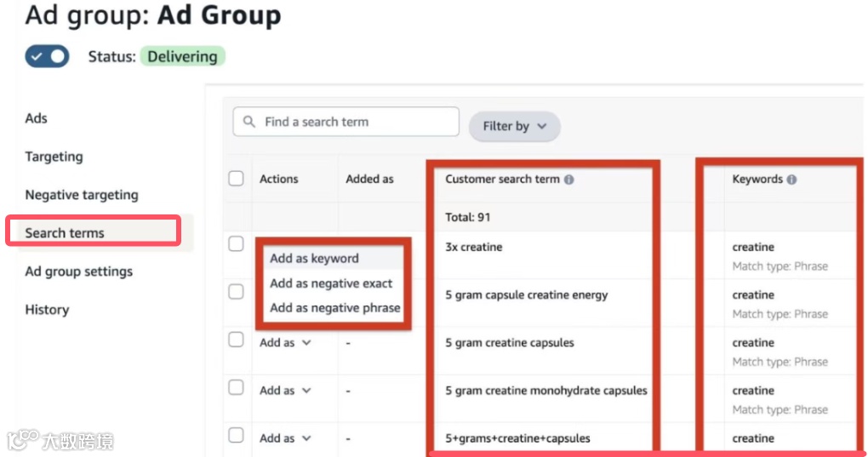Choose Add as negative phrase option

[x=334, y=308]
